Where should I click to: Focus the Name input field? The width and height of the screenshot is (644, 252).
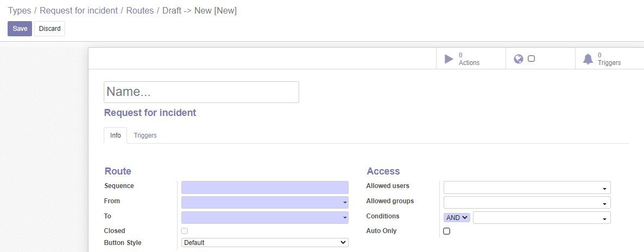[x=201, y=92]
